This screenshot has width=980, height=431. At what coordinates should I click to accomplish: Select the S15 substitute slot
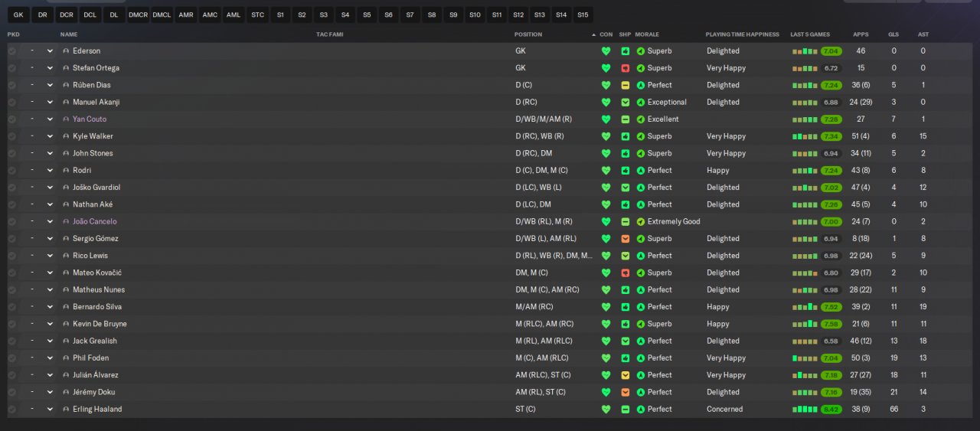click(583, 15)
